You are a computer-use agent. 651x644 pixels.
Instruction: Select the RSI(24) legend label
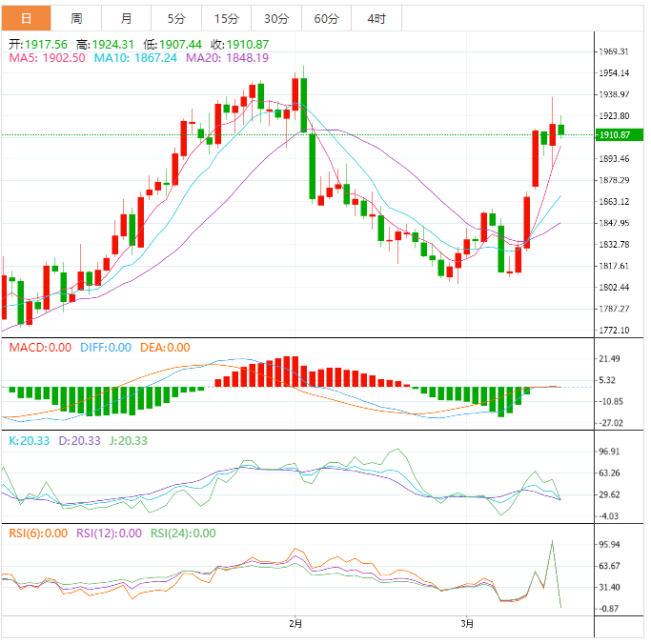coord(182,533)
